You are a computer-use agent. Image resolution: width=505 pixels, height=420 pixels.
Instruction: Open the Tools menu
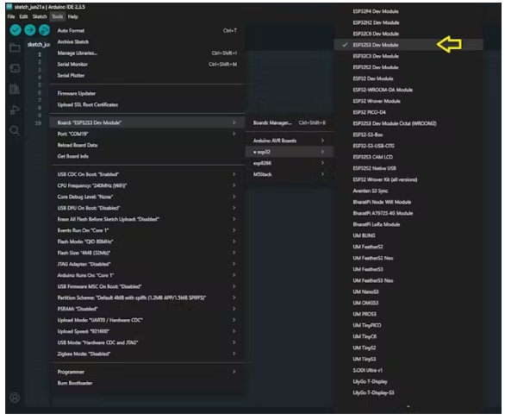click(x=58, y=16)
